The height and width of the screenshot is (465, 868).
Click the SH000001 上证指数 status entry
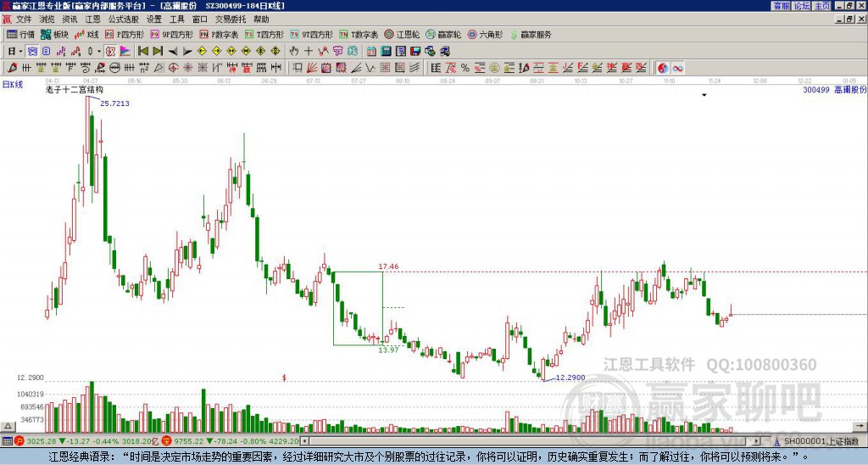[x=821, y=441]
